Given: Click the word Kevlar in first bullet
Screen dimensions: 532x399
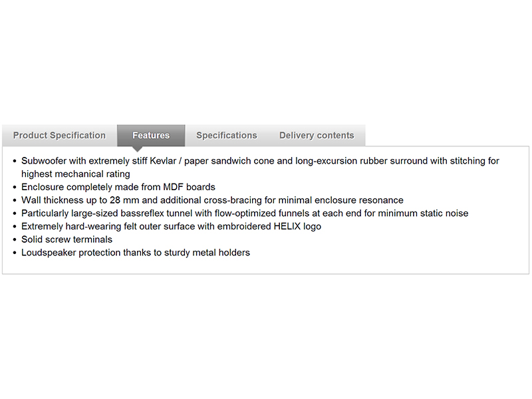Looking at the screenshot, I should [x=182, y=161].
